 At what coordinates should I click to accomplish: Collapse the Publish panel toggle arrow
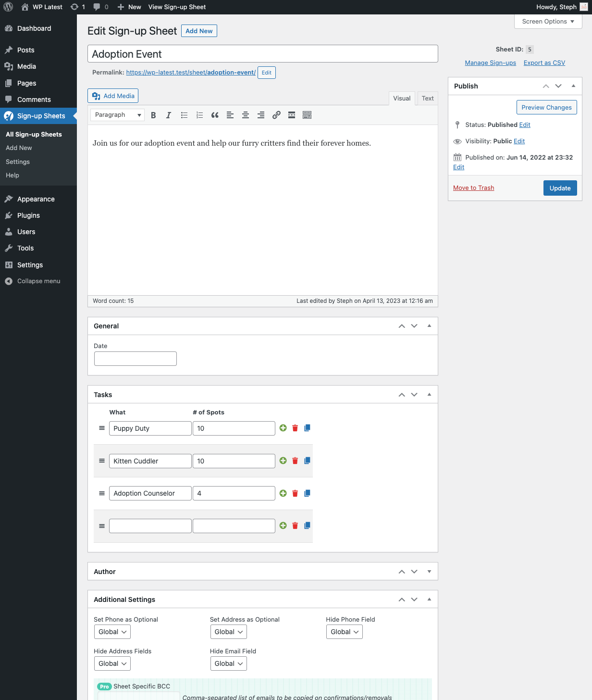pos(573,86)
